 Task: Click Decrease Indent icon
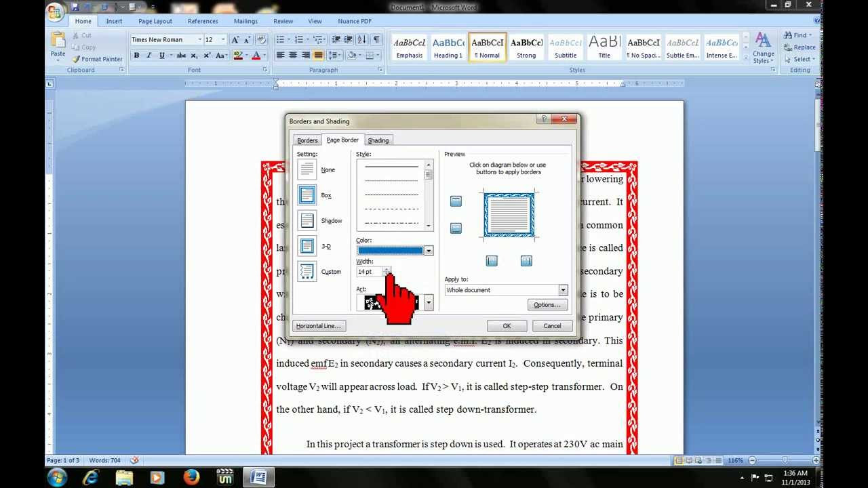click(x=335, y=40)
